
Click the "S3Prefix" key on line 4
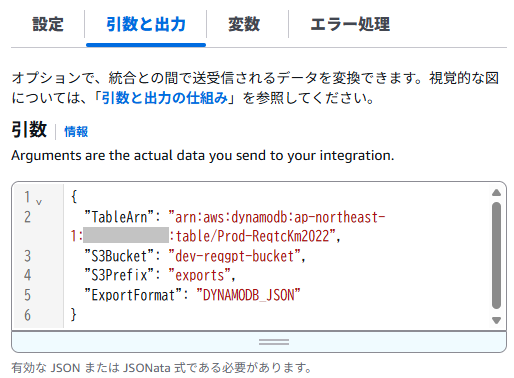click(119, 276)
